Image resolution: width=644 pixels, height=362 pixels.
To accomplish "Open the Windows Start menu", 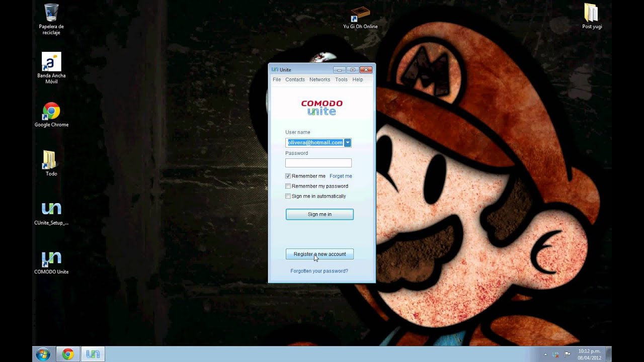I will (x=43, y=354).
